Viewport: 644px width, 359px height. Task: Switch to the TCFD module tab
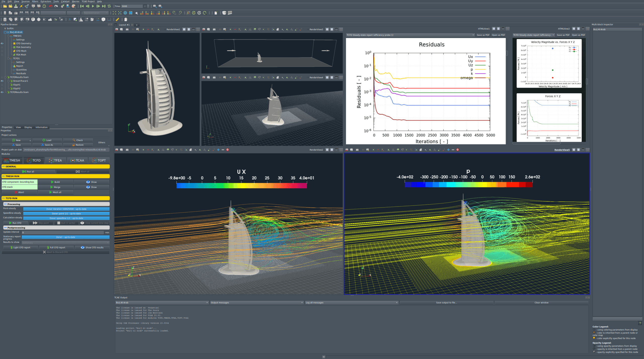click(34, 160)
